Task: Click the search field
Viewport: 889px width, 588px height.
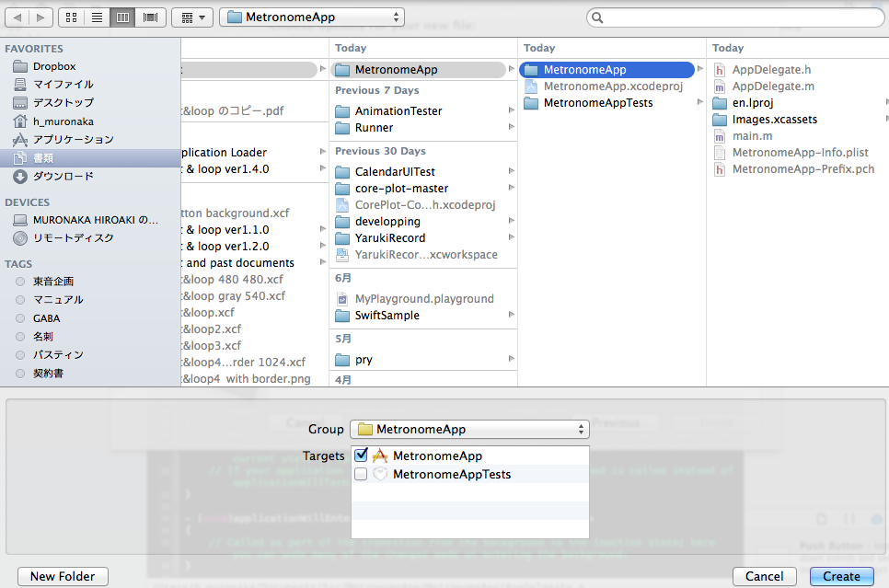Action: coord(734,17)
